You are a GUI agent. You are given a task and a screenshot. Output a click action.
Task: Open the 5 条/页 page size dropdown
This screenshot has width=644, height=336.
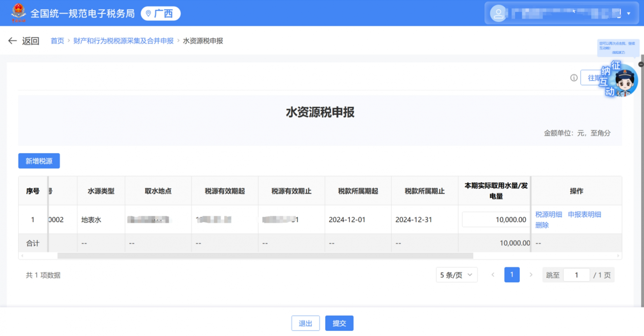tap(457, 275)
